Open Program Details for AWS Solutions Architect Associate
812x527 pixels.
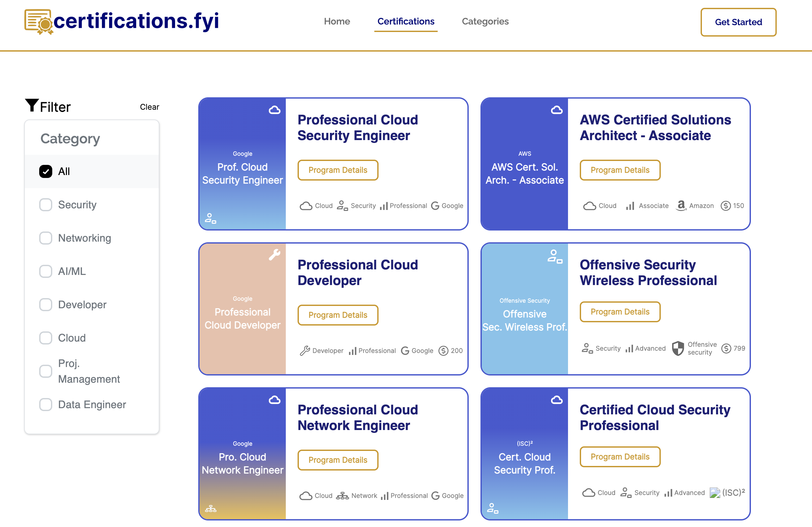coord(620,170)
